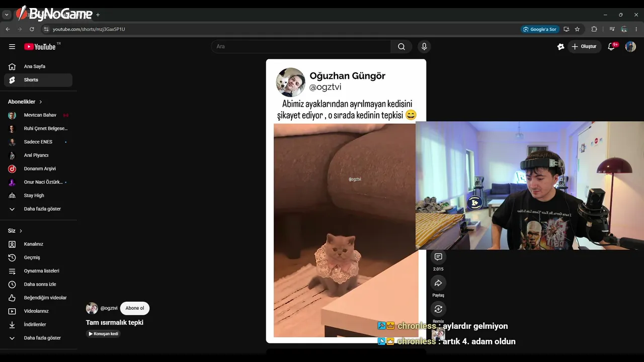This screenshot has height=362, width=644.
Task: Open Geçmiş watch history
Action: [x=38, y=257]
